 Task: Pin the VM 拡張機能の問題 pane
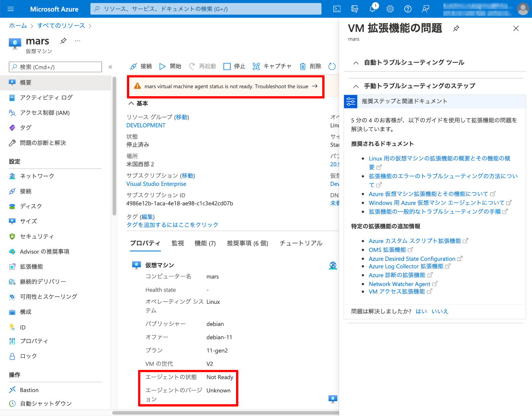click(456, 28)
